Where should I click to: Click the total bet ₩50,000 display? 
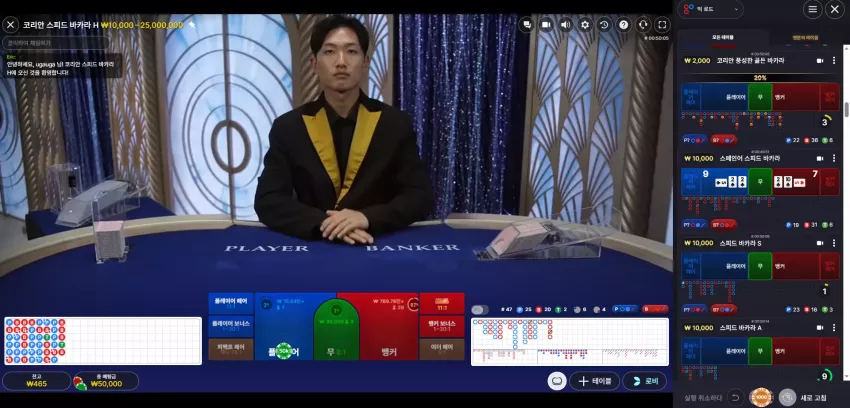pos(106,381)
